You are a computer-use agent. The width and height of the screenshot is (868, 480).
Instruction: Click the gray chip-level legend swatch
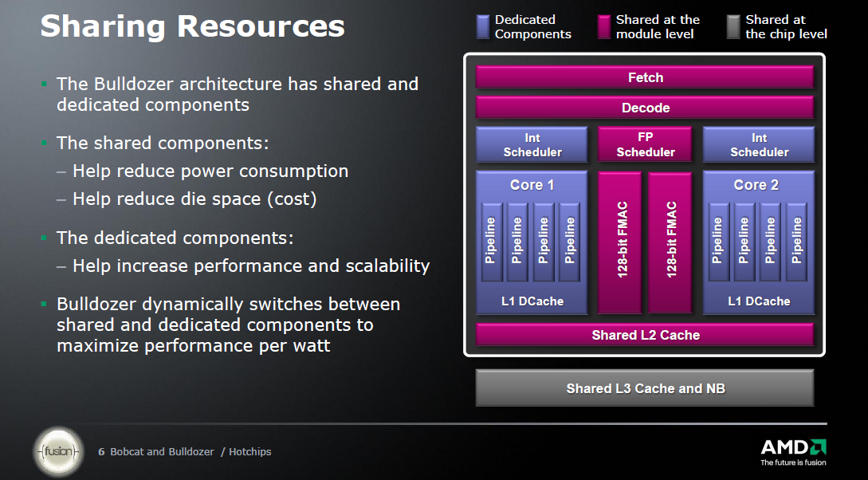click(733, 27)
